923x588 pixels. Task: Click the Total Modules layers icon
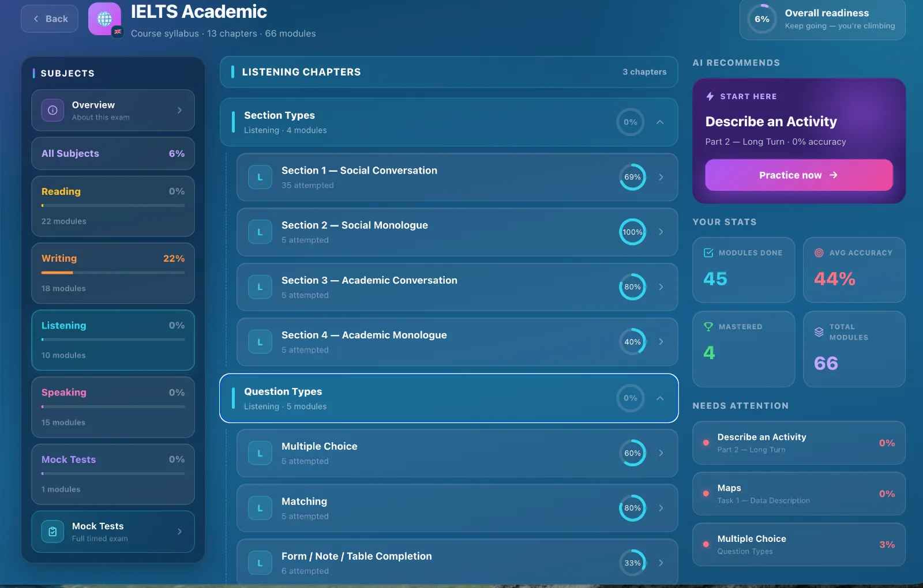[x=819, y=331]
